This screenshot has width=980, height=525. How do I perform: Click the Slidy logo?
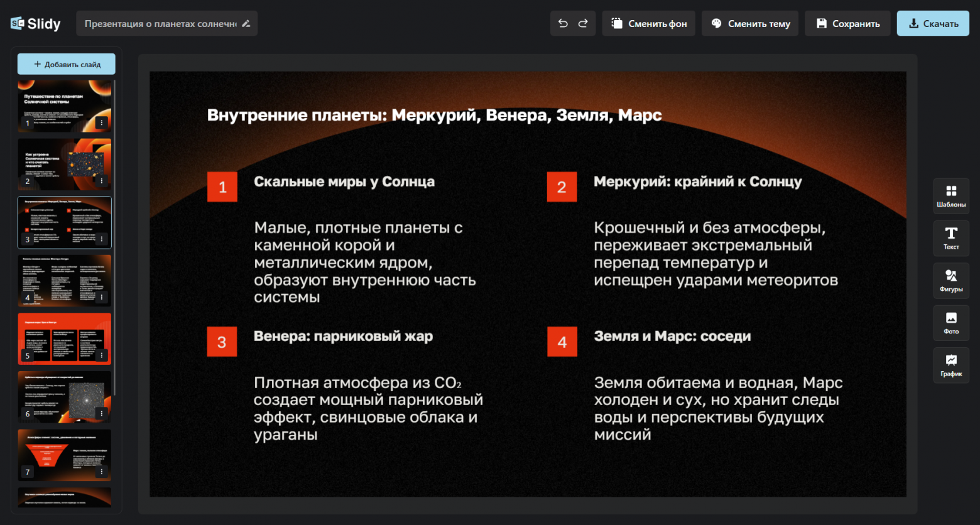35,23
